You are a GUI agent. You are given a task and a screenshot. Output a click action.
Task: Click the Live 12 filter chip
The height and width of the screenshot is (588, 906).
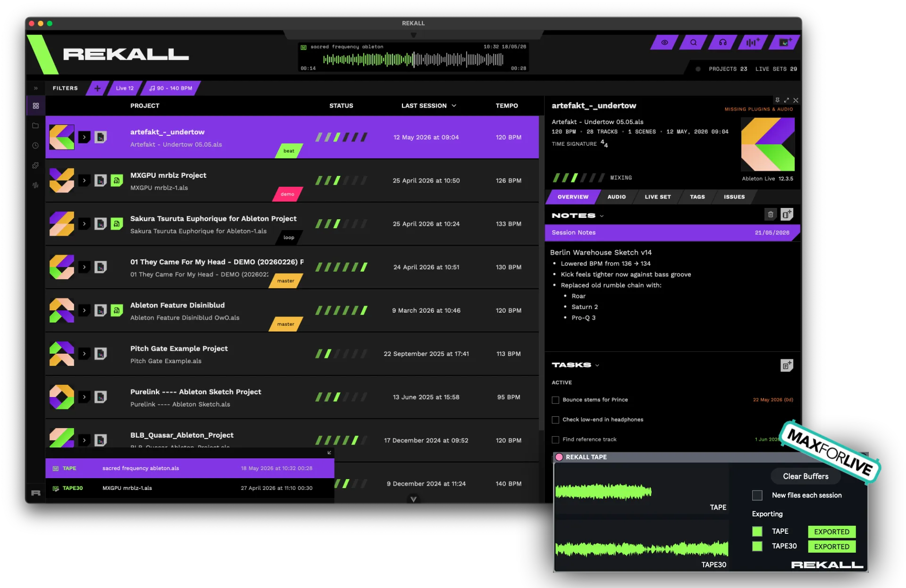125,88
